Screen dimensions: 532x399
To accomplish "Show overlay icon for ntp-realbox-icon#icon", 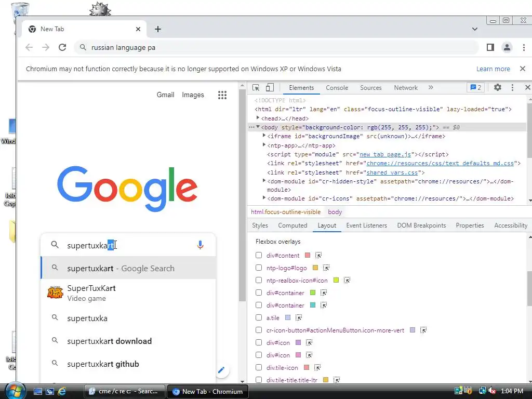I will (347, 280).
